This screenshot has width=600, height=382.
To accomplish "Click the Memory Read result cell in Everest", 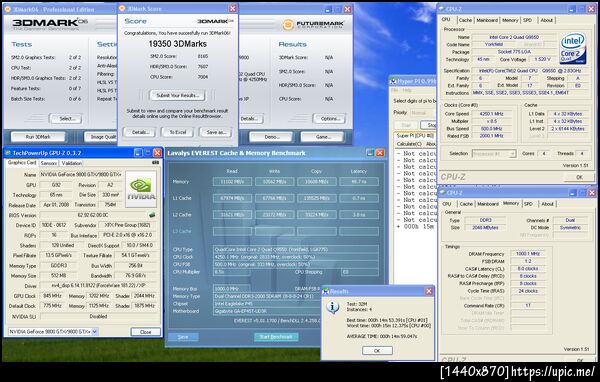I will coord(232,182).
